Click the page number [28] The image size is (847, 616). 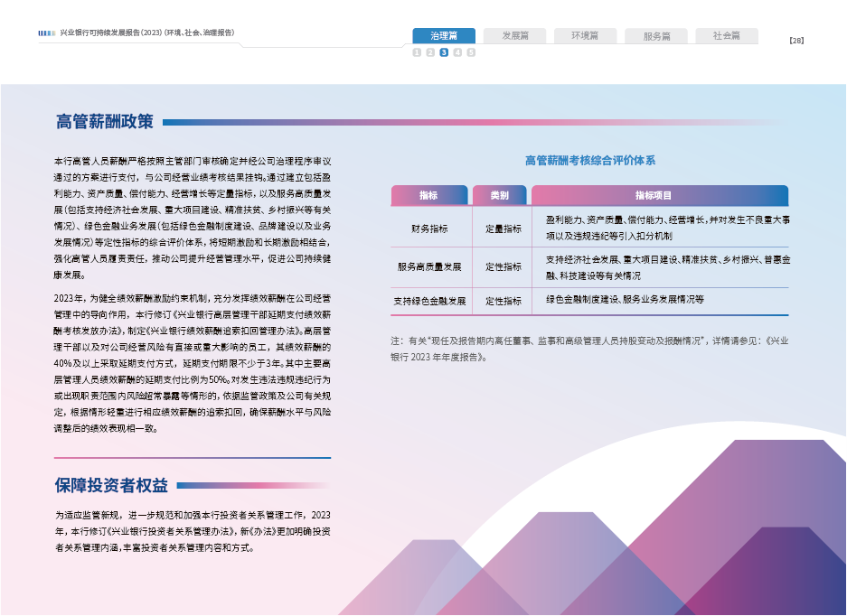[796, 41]
